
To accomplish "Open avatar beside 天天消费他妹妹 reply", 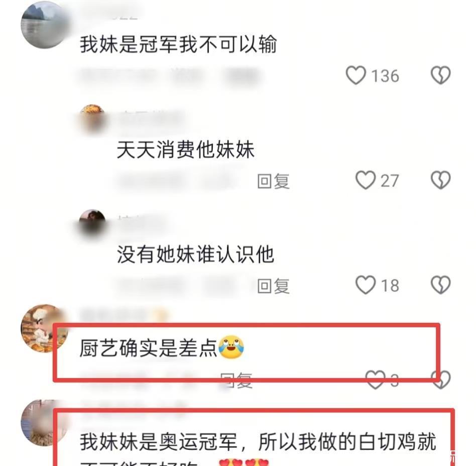I will click(x=92, y=118).
